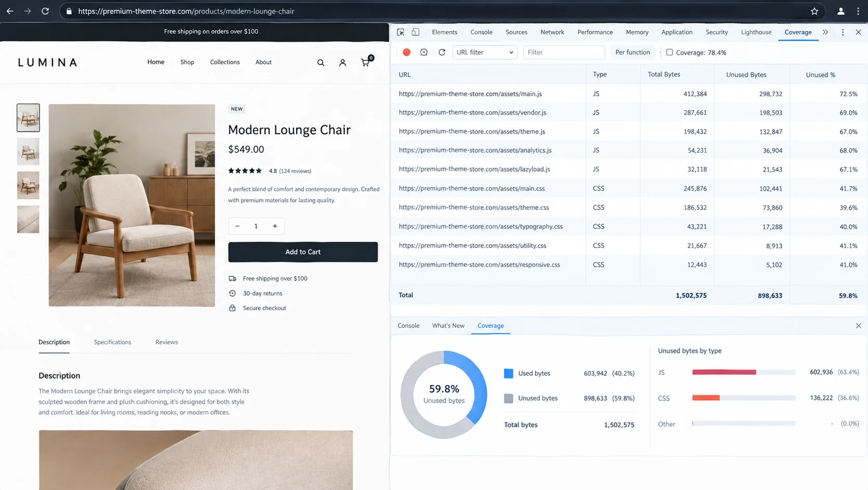Select the typography.css coverage row URL
This screenshot has width=868, height=490.
click(481, 226)
